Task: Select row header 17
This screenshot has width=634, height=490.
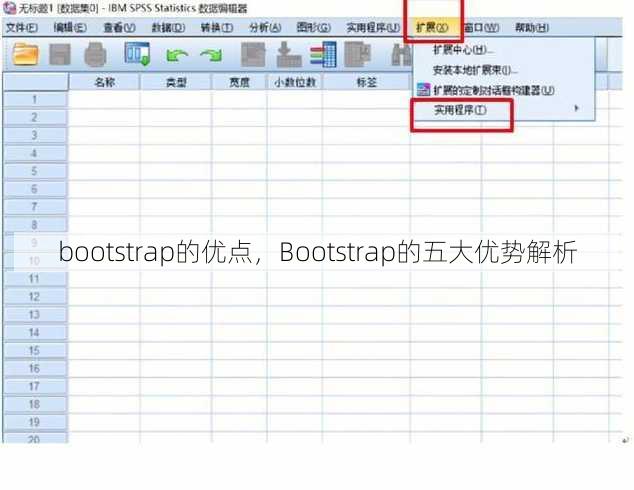Action: pos(35,386)
